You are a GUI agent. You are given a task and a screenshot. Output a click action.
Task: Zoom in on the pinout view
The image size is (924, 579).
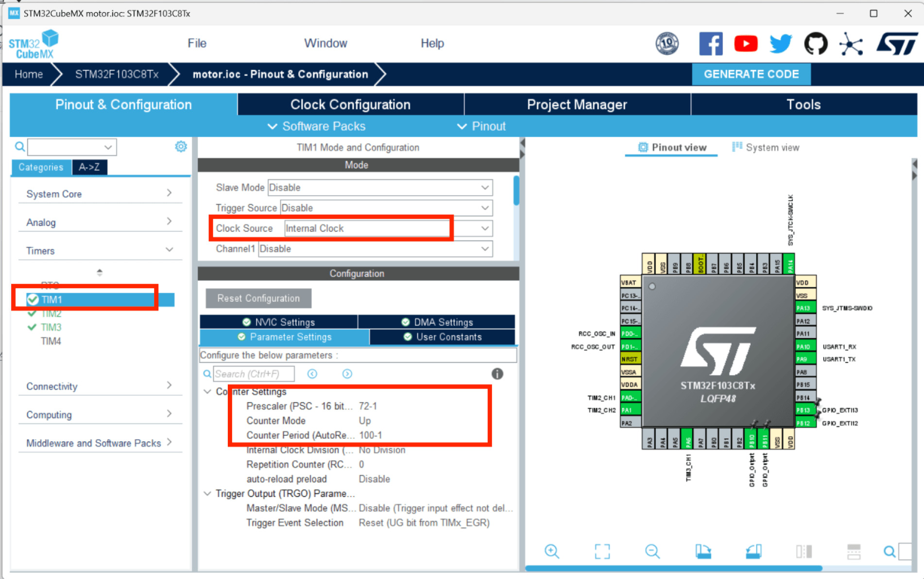pos(552,551)
